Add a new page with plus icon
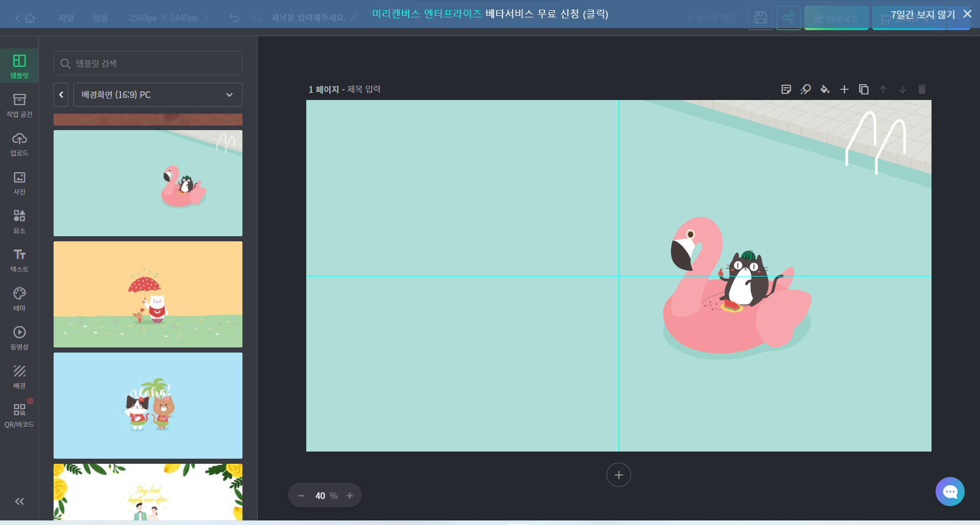 [x=844, y=89]
